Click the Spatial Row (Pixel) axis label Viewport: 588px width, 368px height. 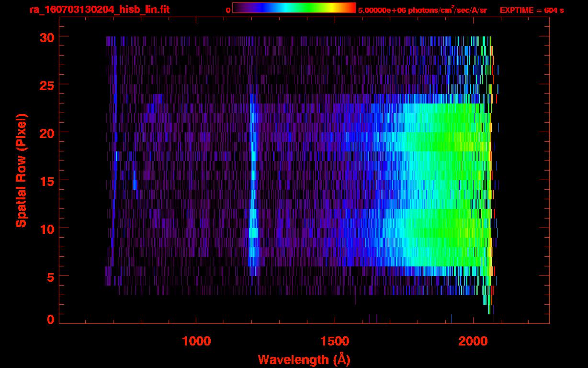21,171
